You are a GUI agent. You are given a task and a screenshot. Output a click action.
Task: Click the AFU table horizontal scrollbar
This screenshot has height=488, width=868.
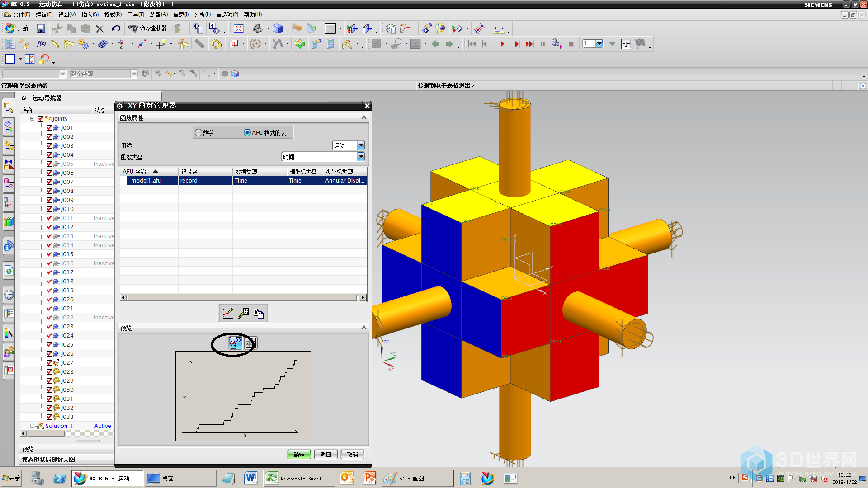pyautogui.click(x=243, y=298)
